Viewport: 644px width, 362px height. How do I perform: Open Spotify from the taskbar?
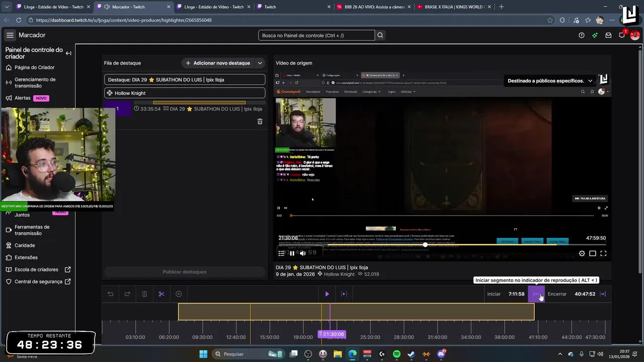[396, 354]
